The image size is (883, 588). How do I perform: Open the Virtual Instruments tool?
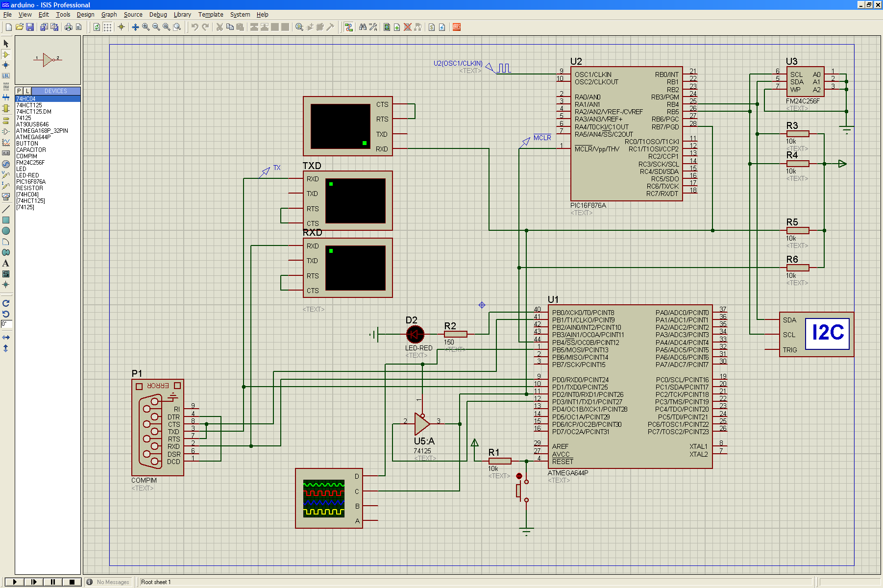[x=6, y=196]
